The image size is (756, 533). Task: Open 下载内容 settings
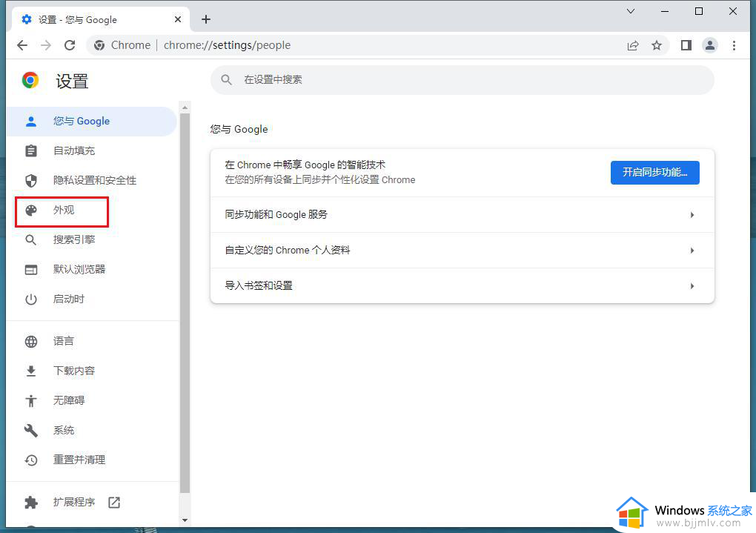coord(92,371)
